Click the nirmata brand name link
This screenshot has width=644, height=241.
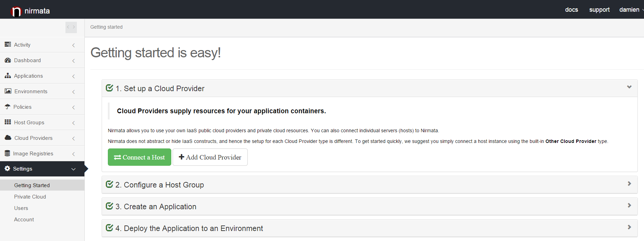(x=37, y=11)
